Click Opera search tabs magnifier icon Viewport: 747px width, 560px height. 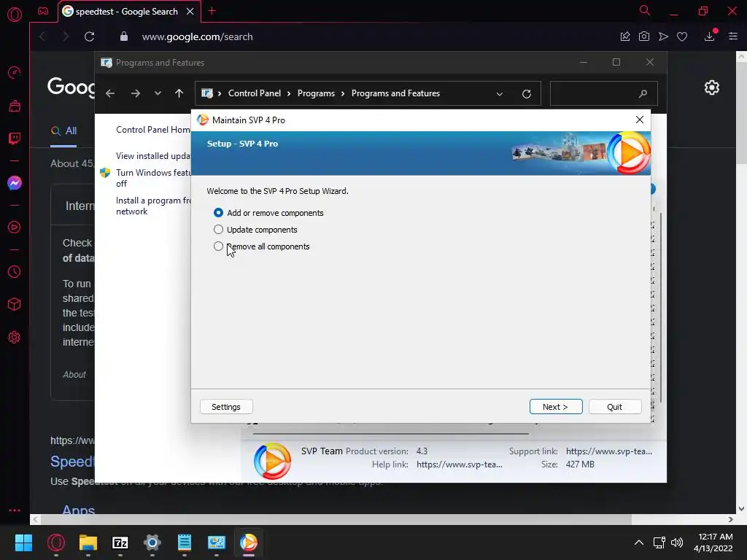645,10
